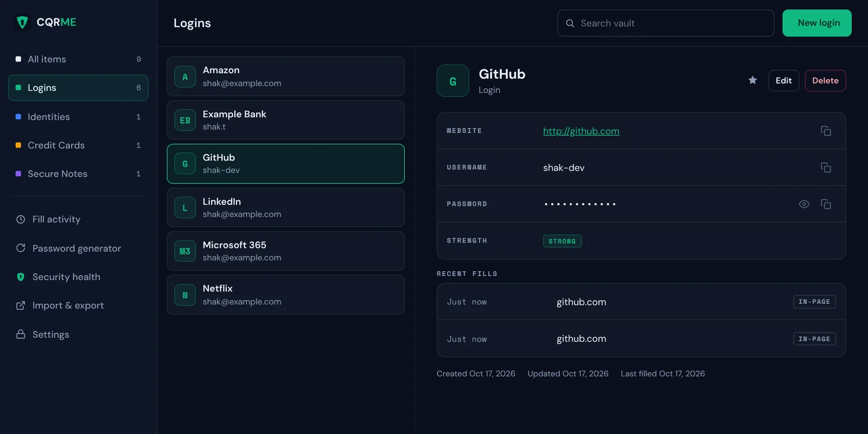The width and height of the screenshot is (868, 434).
Task: Open the Credit Cards category
Action: tap(78, 145)
